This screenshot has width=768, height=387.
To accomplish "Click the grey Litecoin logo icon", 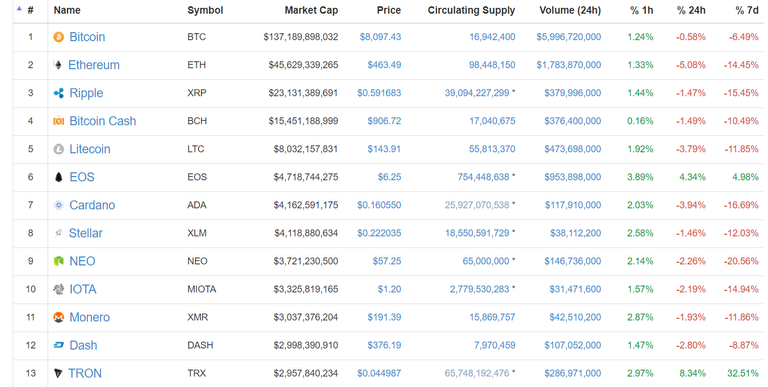I will [58, 149].
